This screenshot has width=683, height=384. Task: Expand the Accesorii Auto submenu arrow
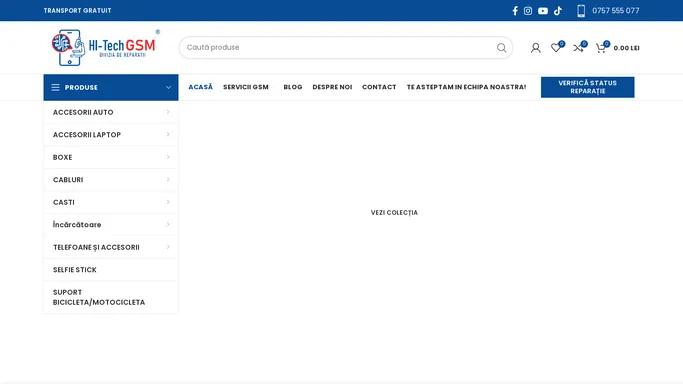(x=168, y=112)
